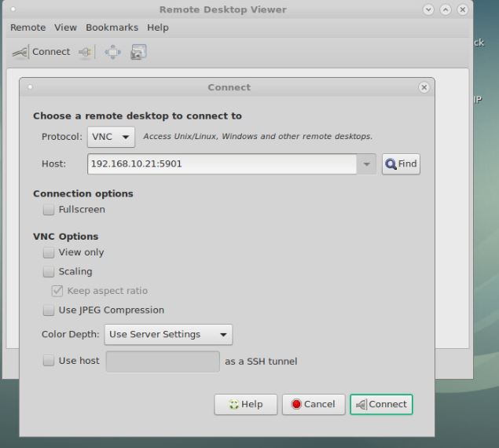Close the Connect dialog with X icon
The height and width of the screenshot is (448, 499).
pyautogui.click(x=424, y=87)
